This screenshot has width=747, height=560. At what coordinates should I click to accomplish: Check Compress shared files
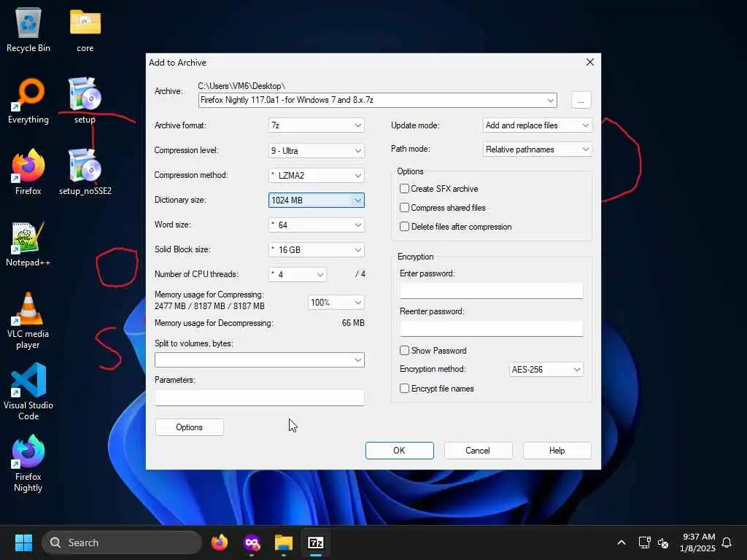(x=404, y=208)
